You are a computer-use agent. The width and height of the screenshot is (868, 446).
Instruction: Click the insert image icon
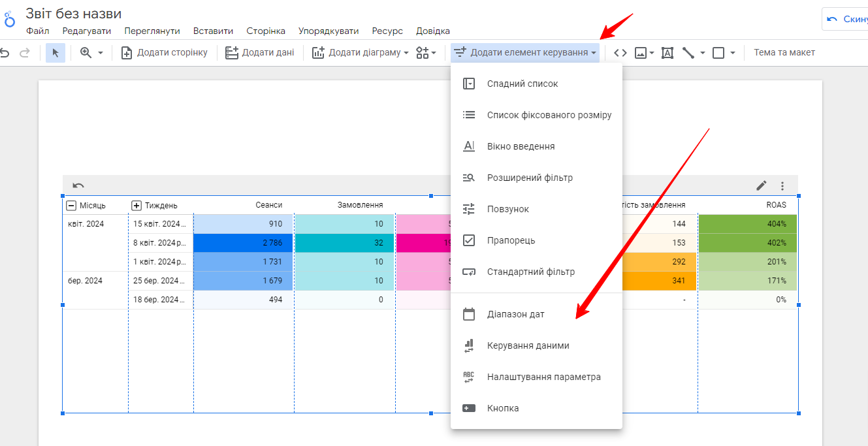[641, 53]
